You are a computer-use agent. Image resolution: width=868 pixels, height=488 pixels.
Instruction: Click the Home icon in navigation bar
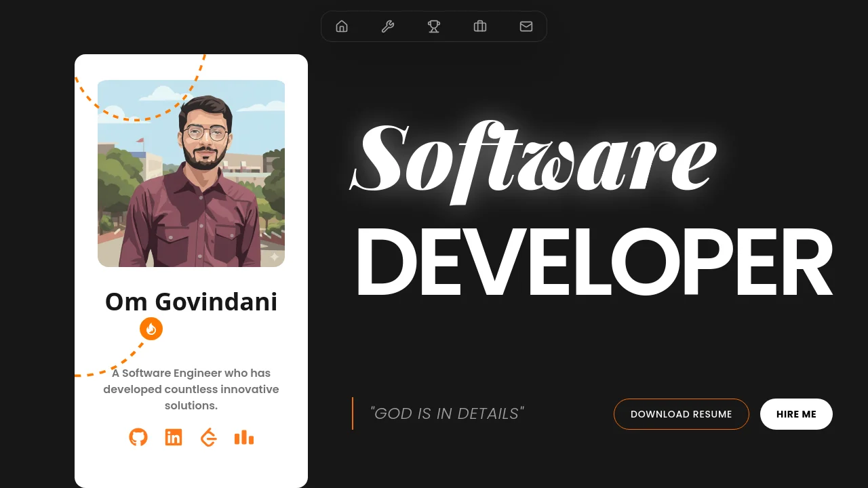342,26
